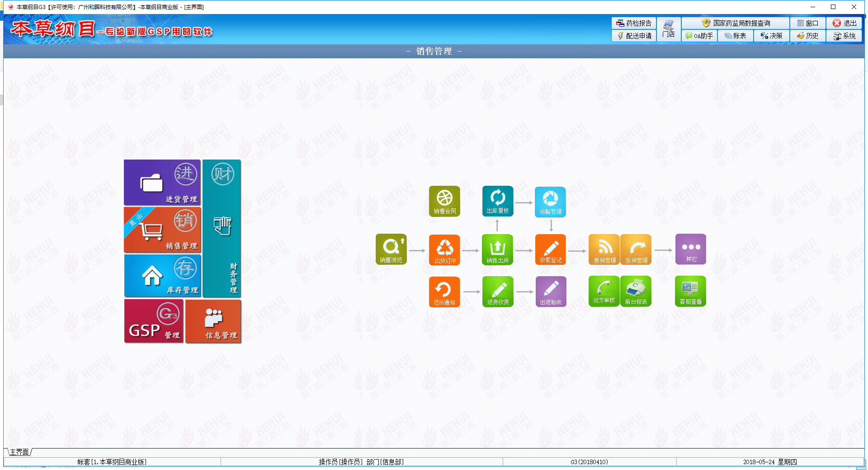Open the 销售出货 sales shipment icon

[x=497, y=249]
